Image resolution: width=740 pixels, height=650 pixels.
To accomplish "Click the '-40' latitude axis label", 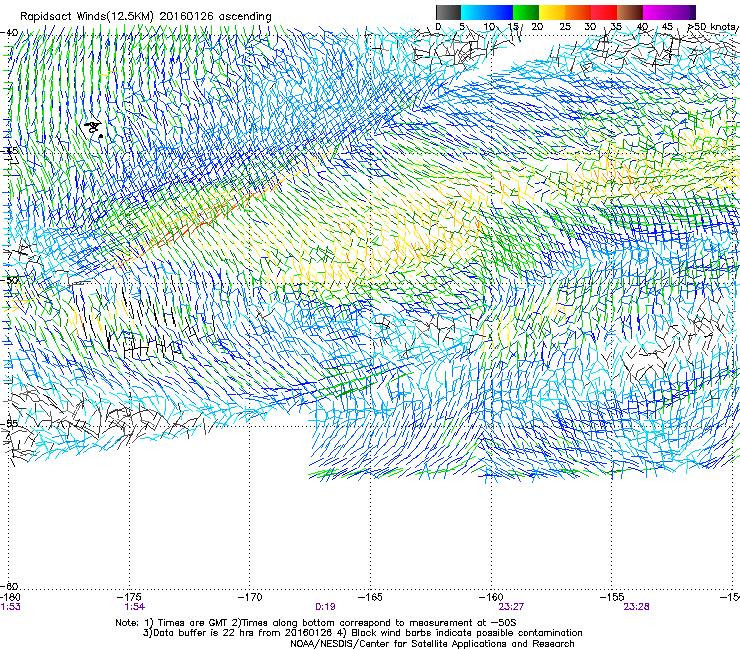I will 9,33.
